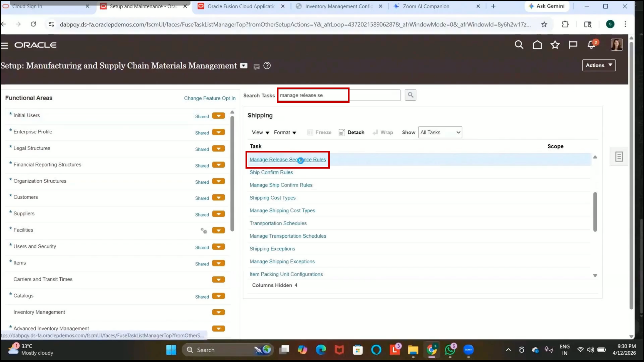
Task: Open Zoom app from taskbar
Action: coord(468,350)
